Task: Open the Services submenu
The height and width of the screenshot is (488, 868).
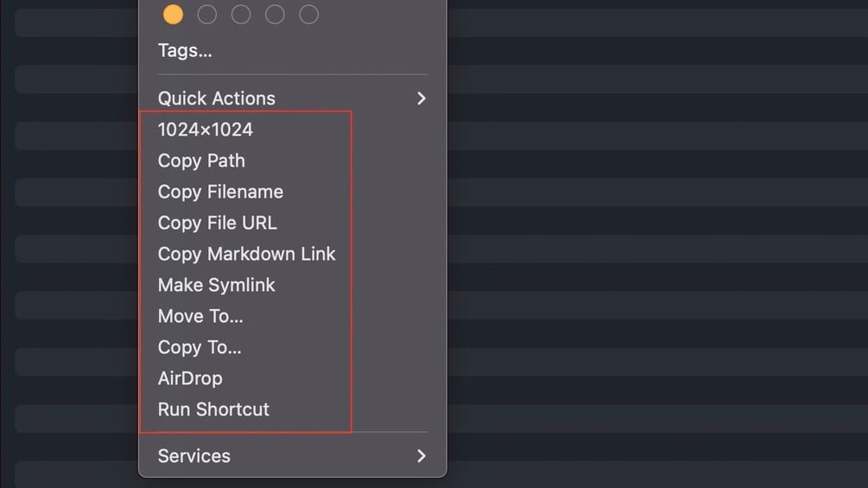Action: [x=194, y=456]
